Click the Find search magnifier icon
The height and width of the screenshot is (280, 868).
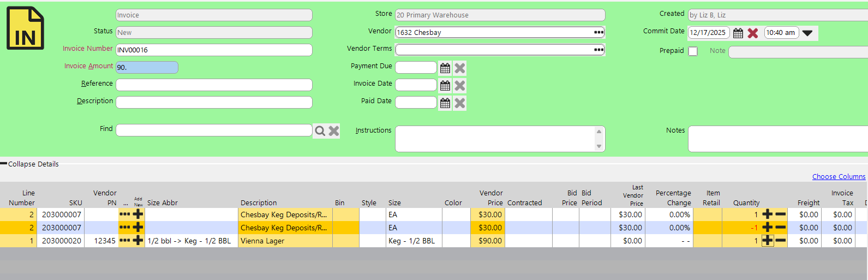click(320, 131)
